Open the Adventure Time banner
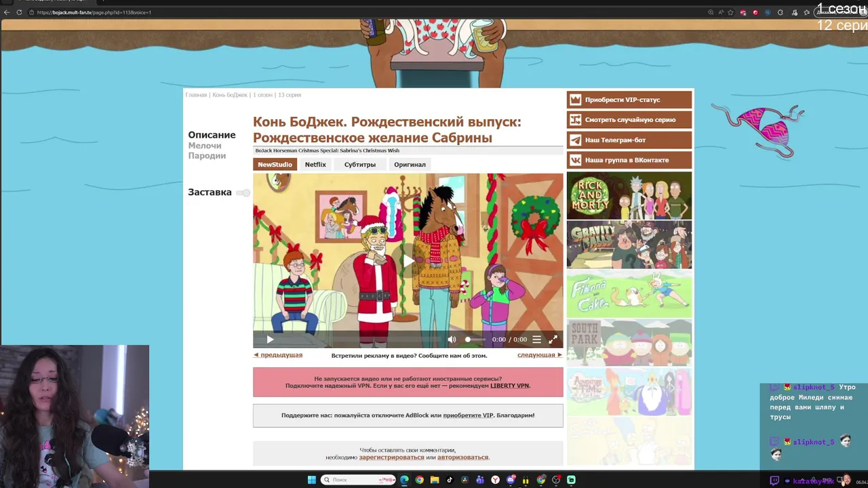Screen dimensions: 868x488 [629, 392]
